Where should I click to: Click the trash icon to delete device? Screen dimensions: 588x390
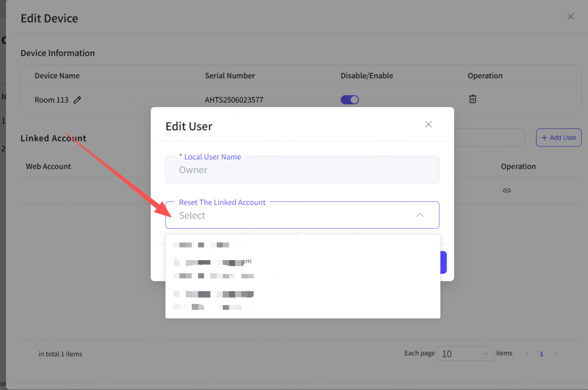472,99
